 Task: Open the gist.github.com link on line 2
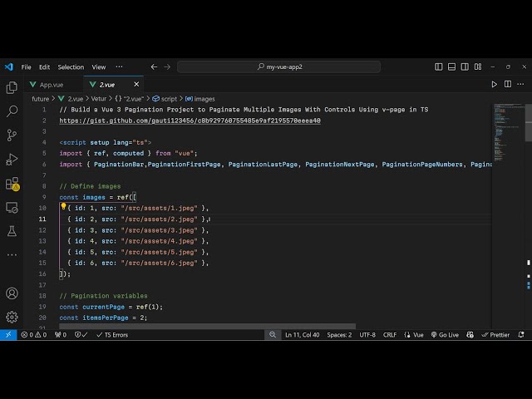[190, 121]
